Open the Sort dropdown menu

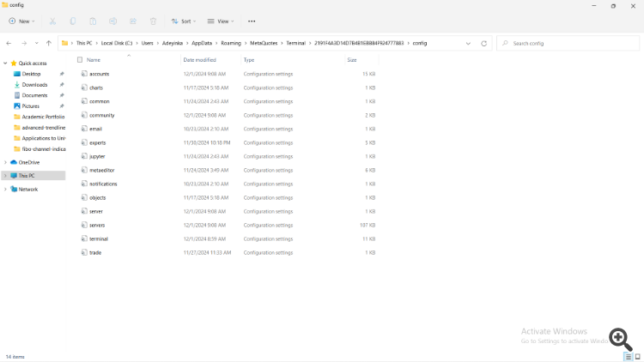[x=184, y=21]
